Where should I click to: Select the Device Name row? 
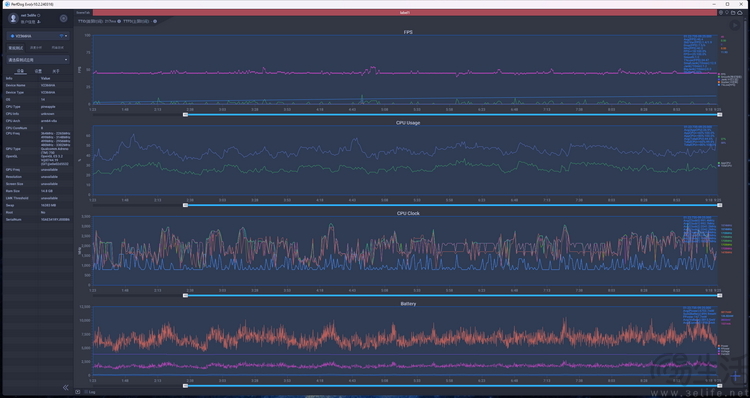38,85
